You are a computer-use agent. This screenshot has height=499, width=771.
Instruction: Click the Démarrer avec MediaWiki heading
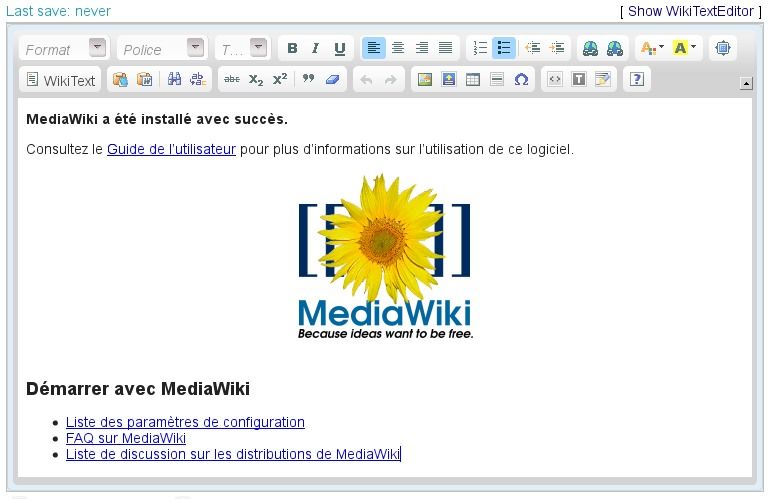tap(138, 389)
